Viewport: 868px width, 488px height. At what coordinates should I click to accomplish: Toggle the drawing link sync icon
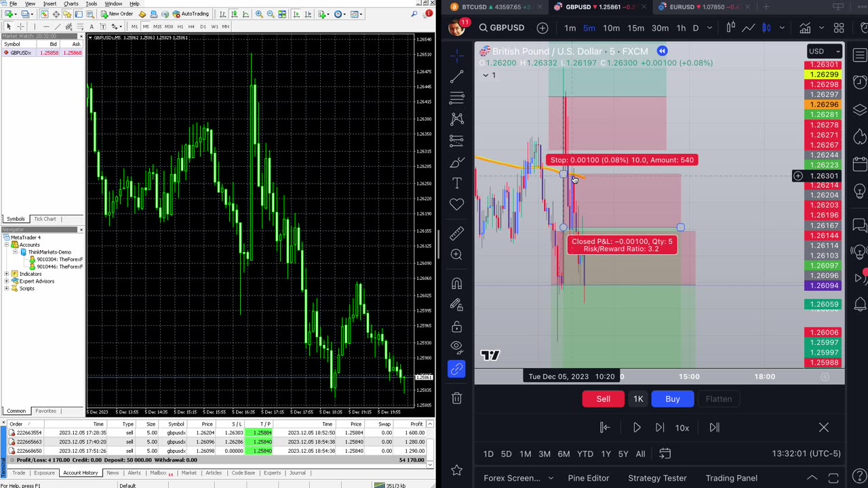point(456,369)
